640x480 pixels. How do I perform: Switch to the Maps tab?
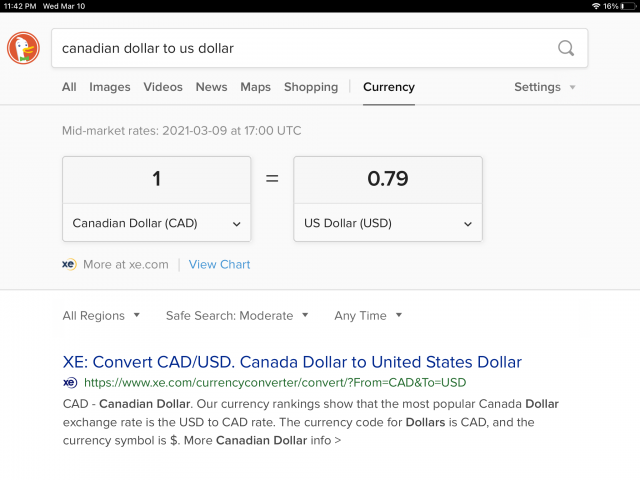click(256, 87)
